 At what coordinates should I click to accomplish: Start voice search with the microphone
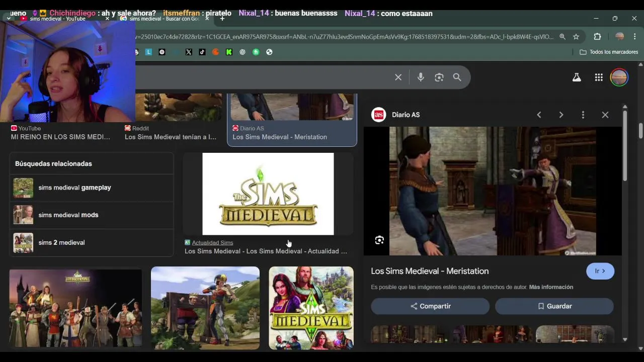tap(421, 77)
